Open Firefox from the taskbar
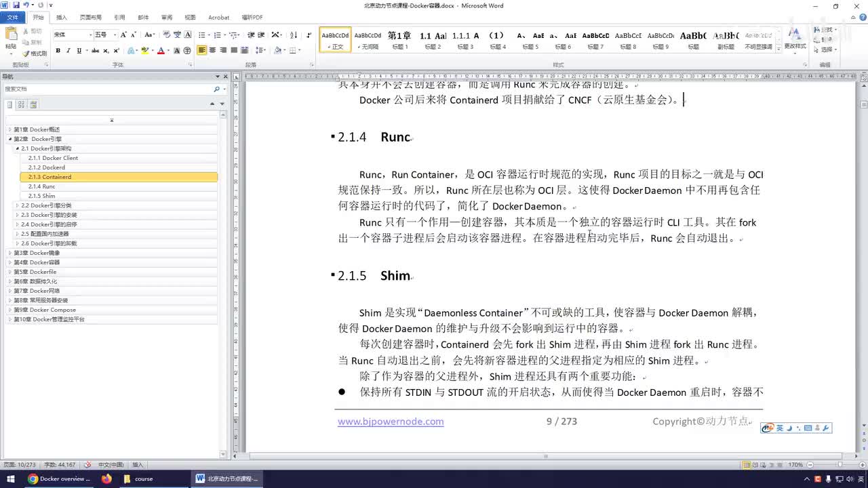This screenshot has height=488, width=868. pyautogui.click(x=106, y=479)
